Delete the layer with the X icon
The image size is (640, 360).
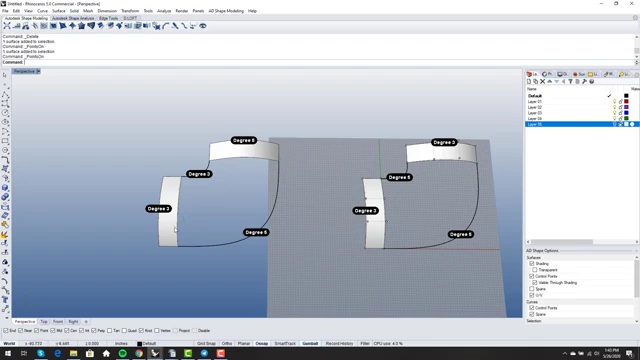542,82
